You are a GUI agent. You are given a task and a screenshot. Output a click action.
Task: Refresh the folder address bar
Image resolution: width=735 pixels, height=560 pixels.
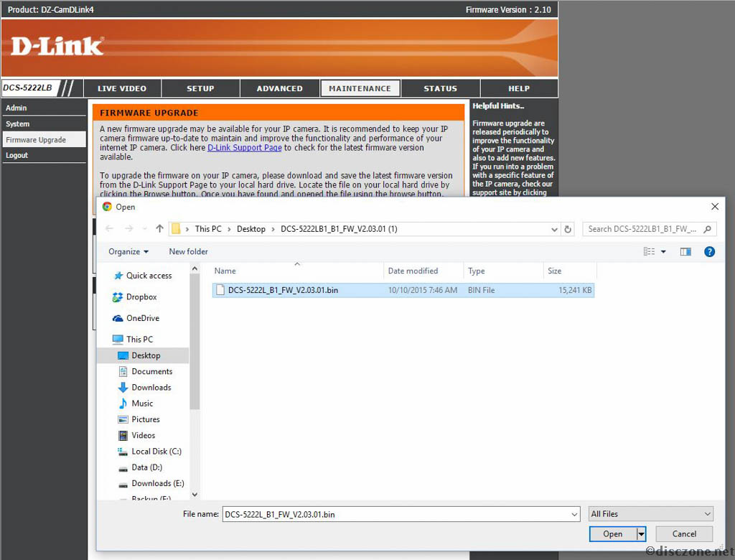(x=568, y=229)
